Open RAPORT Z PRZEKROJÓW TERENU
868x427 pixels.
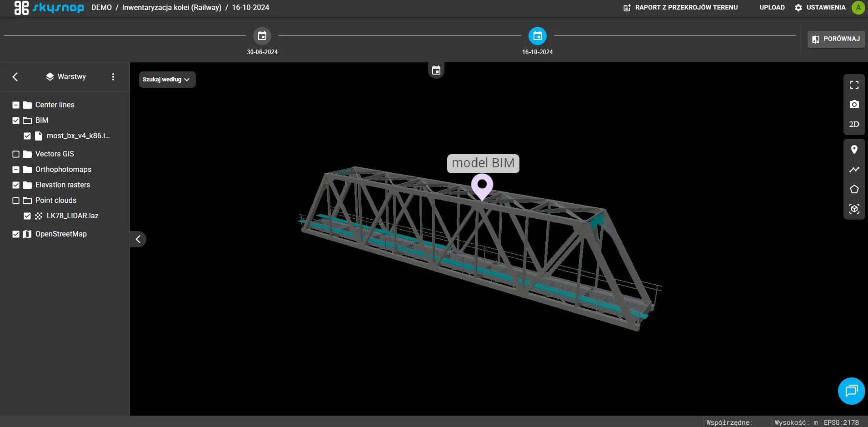680,7
